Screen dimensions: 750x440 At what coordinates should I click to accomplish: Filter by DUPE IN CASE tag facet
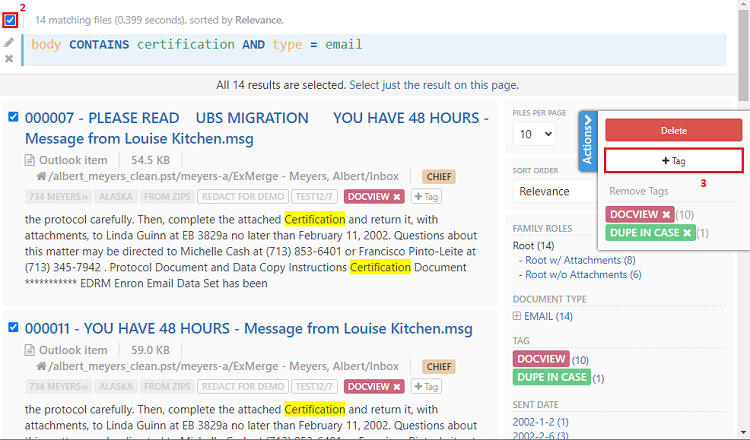pyautogui.click(x=551, y=377)
